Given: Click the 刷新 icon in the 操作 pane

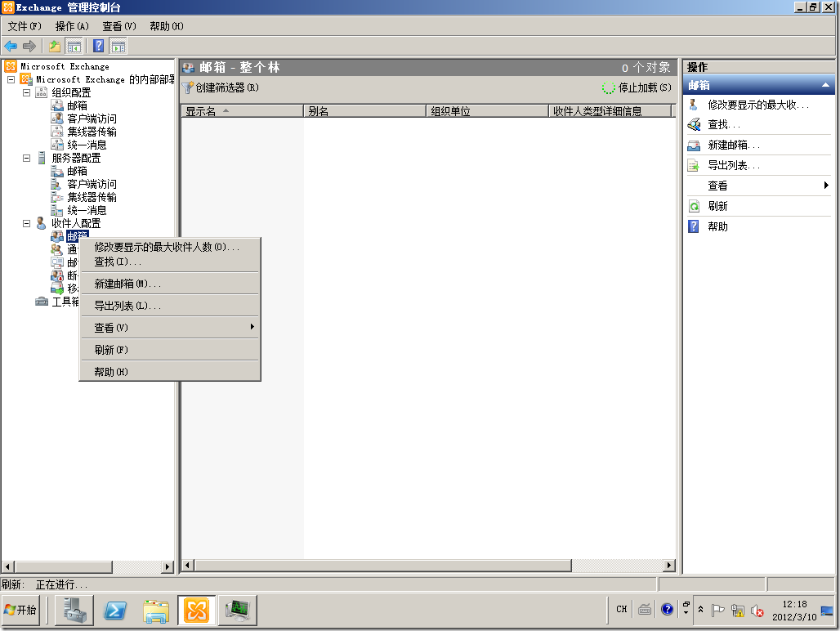Looking at the screenshot, I should [x=693, y=206].
